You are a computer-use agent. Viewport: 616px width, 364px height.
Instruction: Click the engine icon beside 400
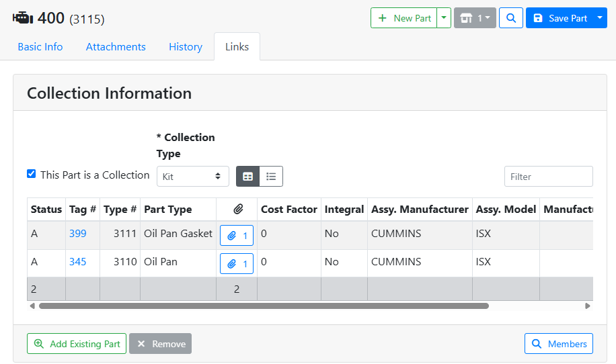tap(23, 18)
